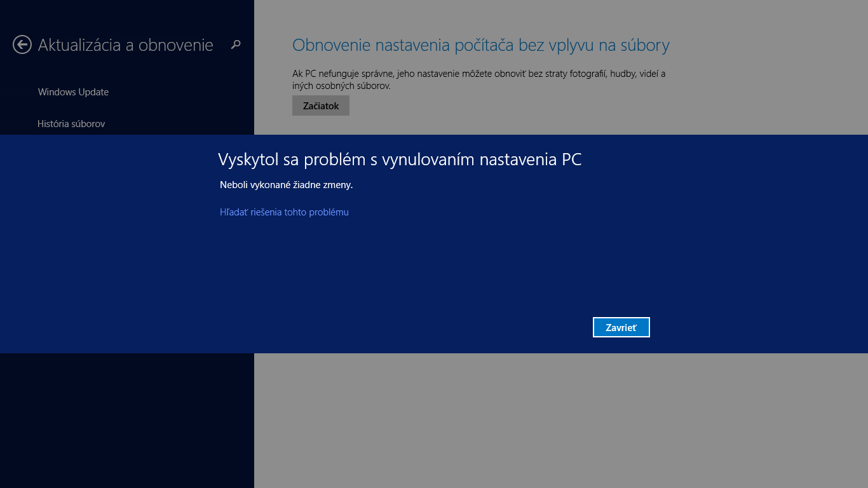Image resolution: width=868 pixels, height=488 pixels.
Task: Click the Aktualizácia a obnovenie title
Action: pyautogui.click(x=126, y=45)
